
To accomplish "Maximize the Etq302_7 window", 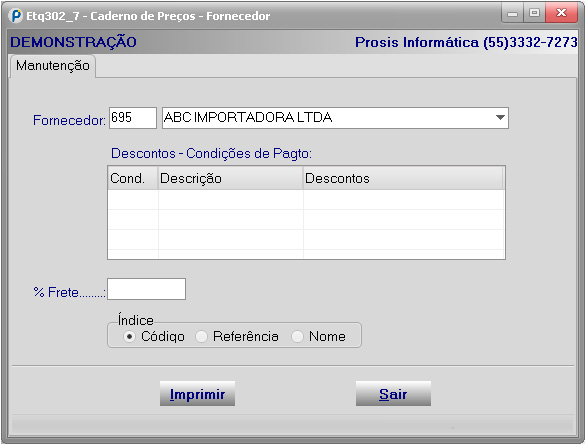I will [534, 13].
